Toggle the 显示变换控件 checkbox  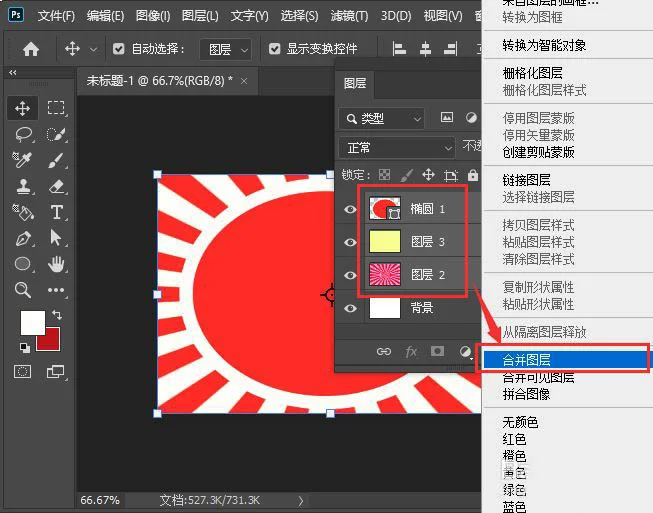(274, 49)
